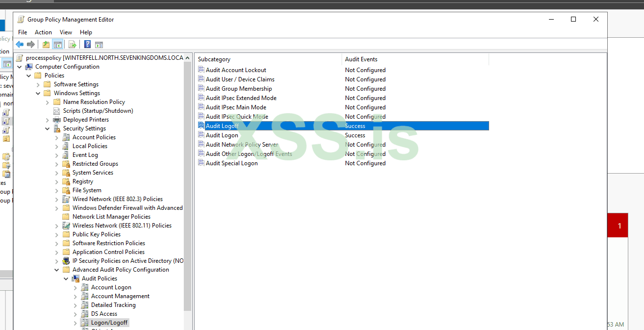This screenshot has width=644, height=330.
Task: Click the Audit IPsec Extended Mode icon
Action: tap(201, 98)
